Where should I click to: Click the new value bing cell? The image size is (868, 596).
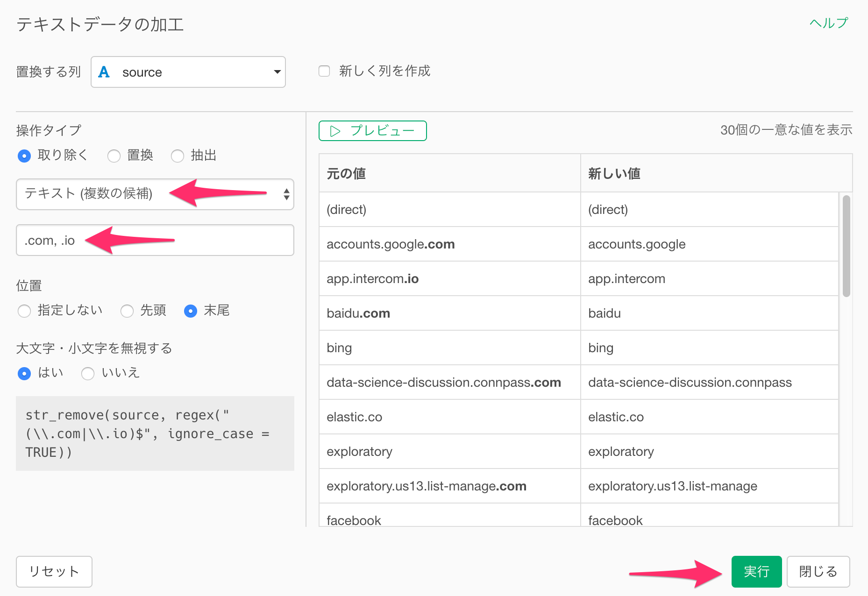(709, 348)
